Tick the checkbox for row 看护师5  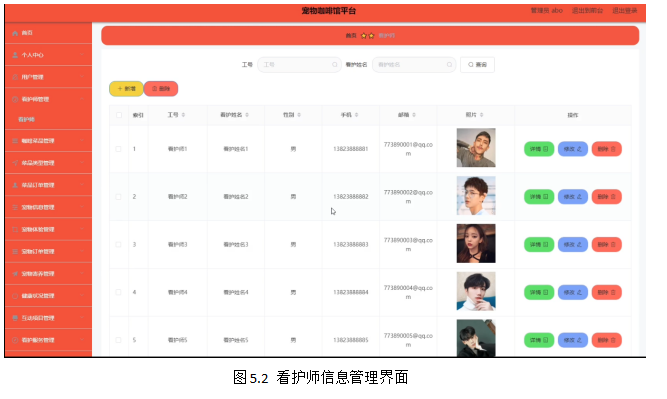(x=118, y=340)
